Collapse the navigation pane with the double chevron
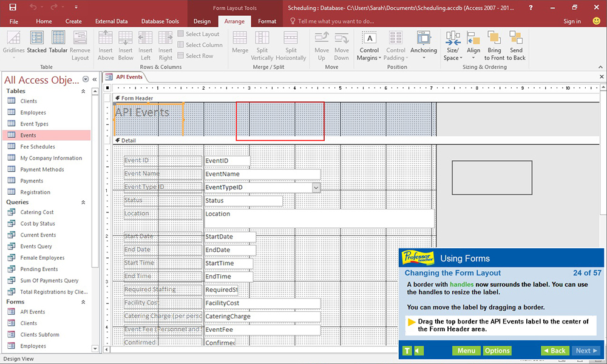This screenshot has width=607, height=364. tap(95, 79)
